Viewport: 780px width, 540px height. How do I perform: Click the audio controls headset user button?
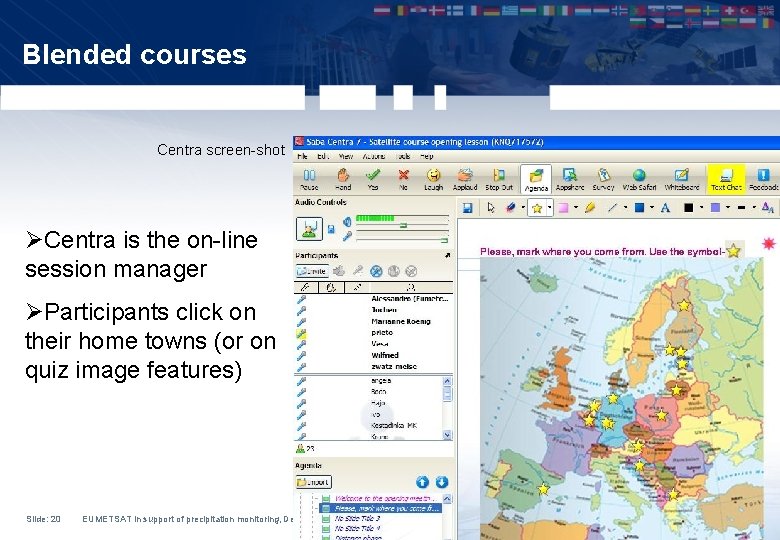[309, 229]
